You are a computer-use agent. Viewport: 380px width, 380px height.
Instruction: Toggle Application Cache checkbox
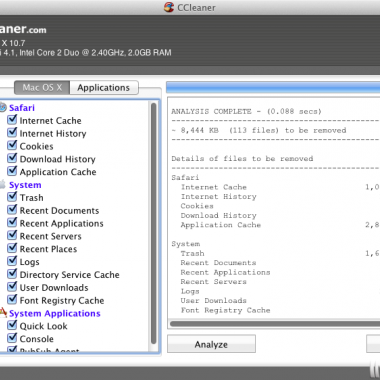[12, 171]
